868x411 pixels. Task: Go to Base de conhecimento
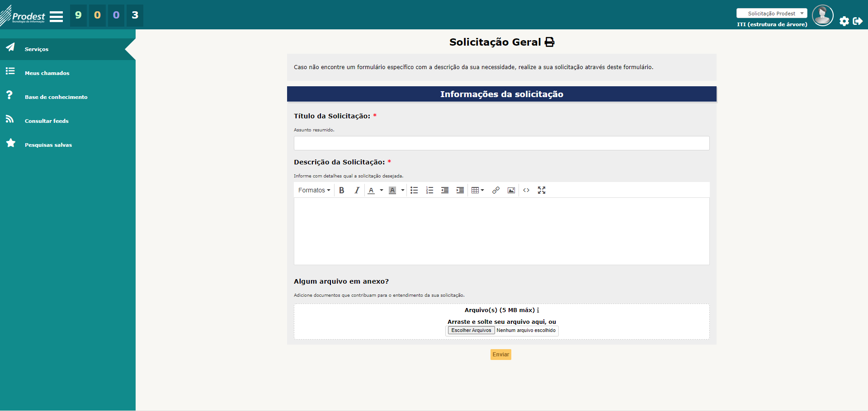pos(56,97)
